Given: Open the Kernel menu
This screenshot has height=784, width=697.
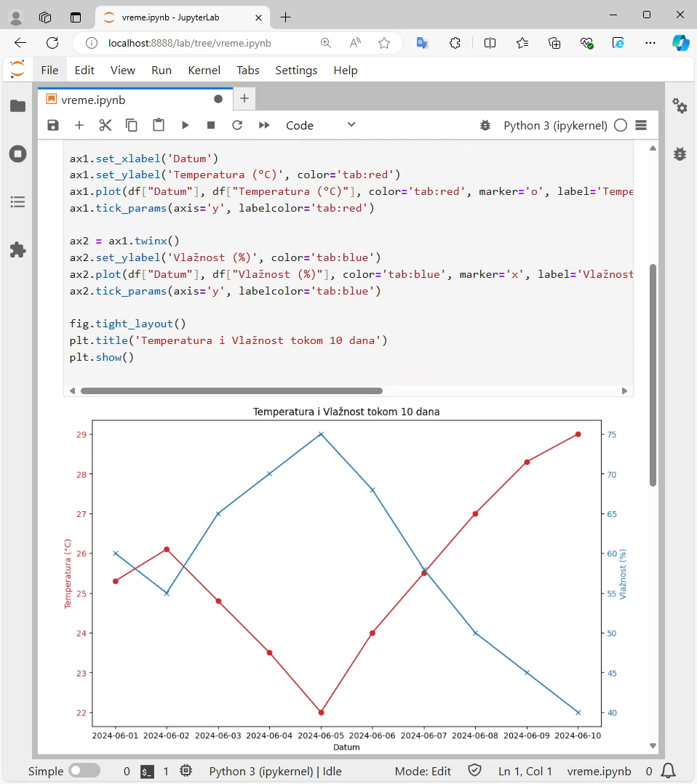Looking at the screenshot, I should pos(204,71).
